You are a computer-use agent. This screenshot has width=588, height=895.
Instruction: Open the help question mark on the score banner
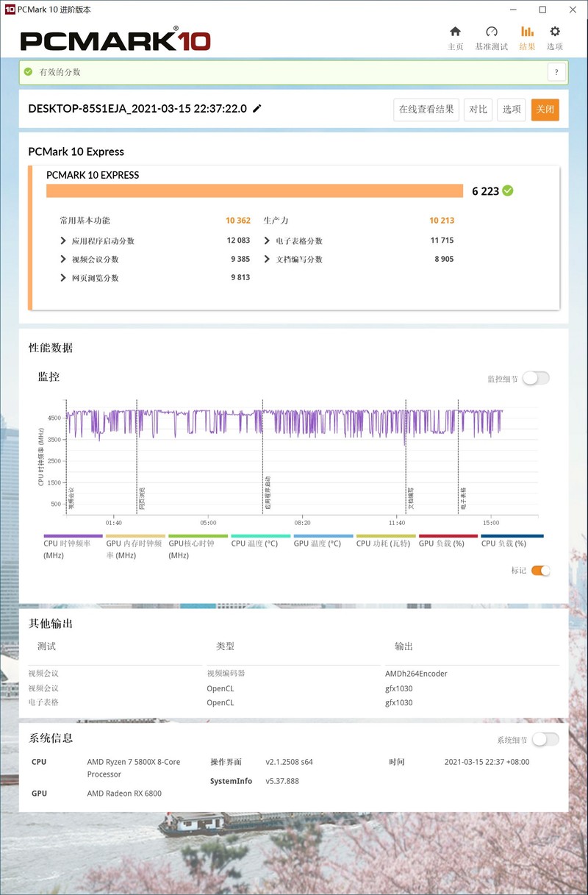(x=556, y=71)
